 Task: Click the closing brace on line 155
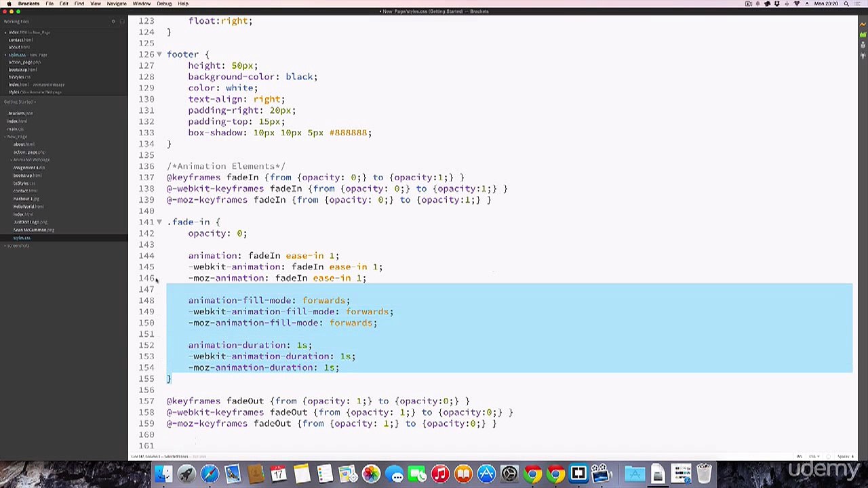(x=169, y=379)
